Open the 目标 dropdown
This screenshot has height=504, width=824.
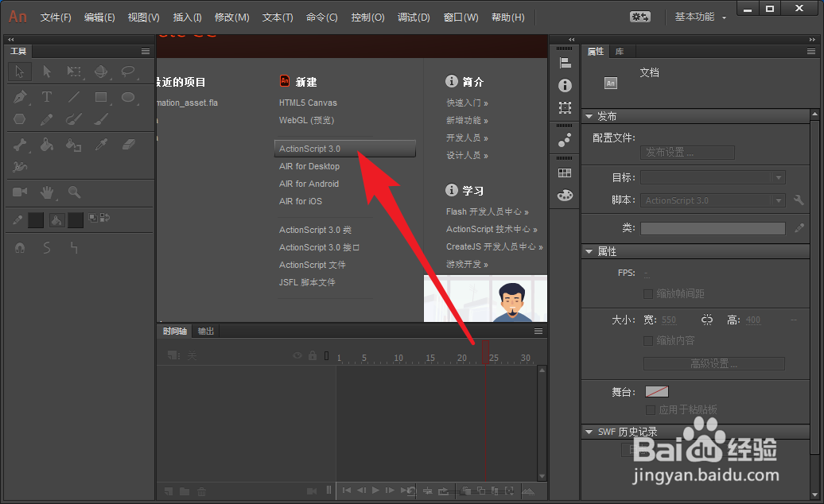click(x=713, y=177)
